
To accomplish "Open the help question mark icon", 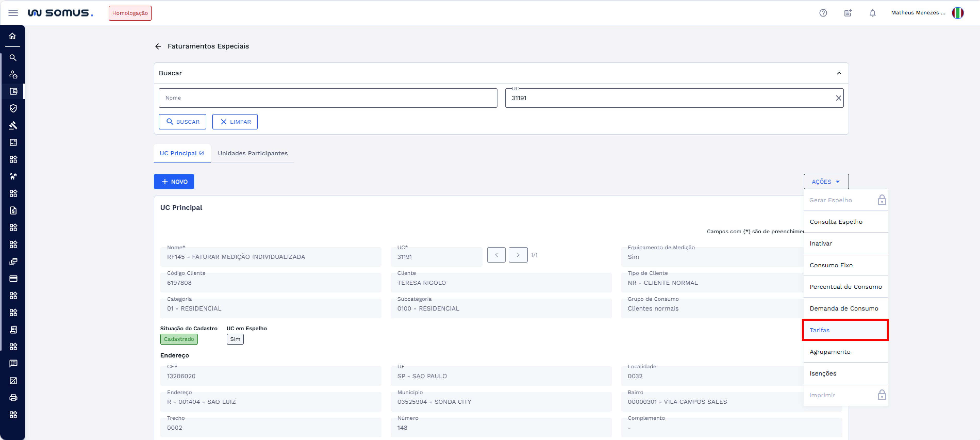I will [x=823, y=13].
